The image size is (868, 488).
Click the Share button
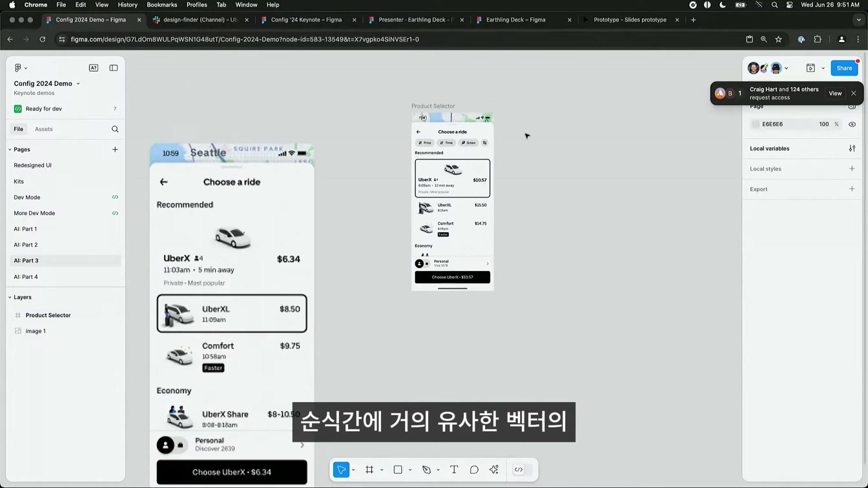(x=844, y=68)
